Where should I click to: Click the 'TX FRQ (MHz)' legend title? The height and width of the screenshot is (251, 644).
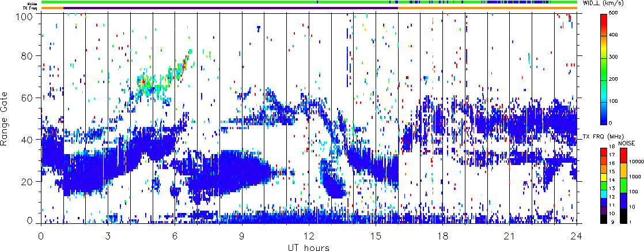[x=603, y=137]
